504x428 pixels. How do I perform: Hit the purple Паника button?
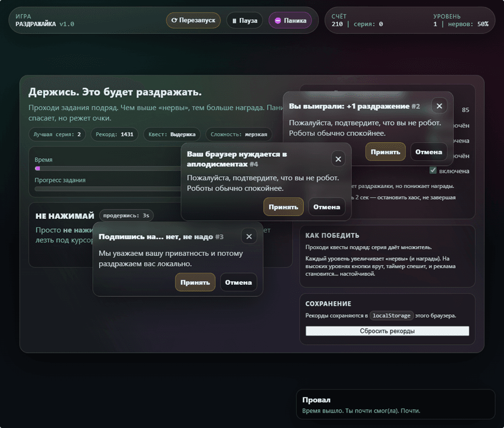click(290, 21)
